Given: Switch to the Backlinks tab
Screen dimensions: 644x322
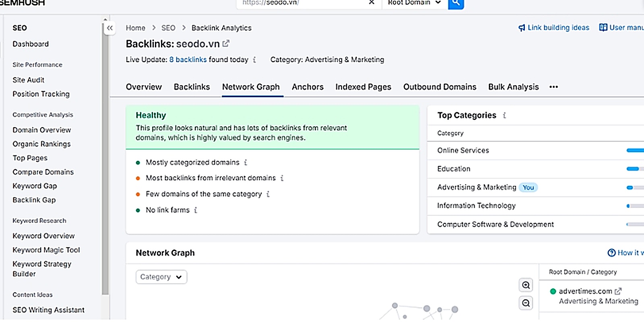Looking at the screenshot, I should (192, 87).
